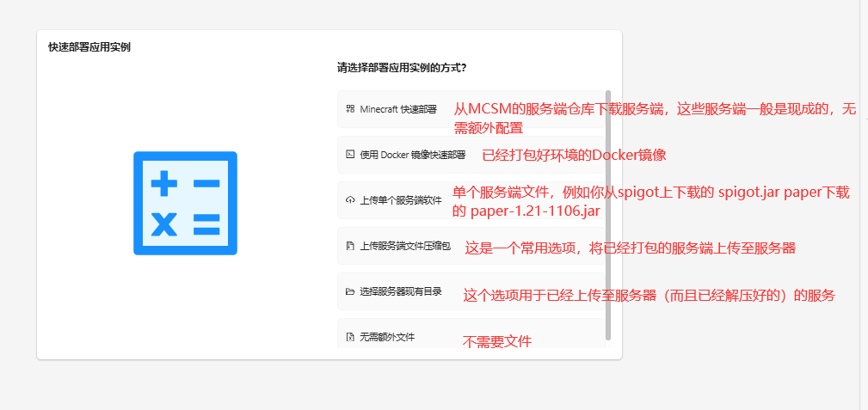
Task: Choose 选择服务器现有目录 option
Action: [400, 291]
